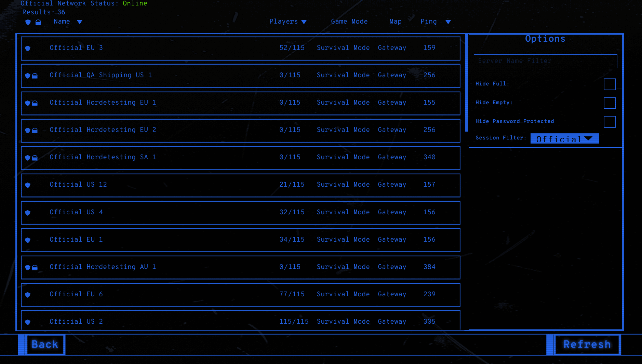Click the shield icon in the column header row
Viewport: 642px width, 364px height.
click(x=28, y=22)
